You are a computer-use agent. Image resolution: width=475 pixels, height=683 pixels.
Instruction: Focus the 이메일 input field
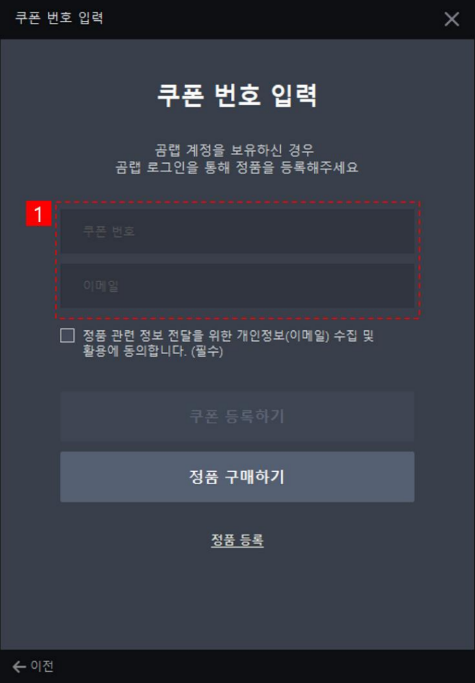237,286
